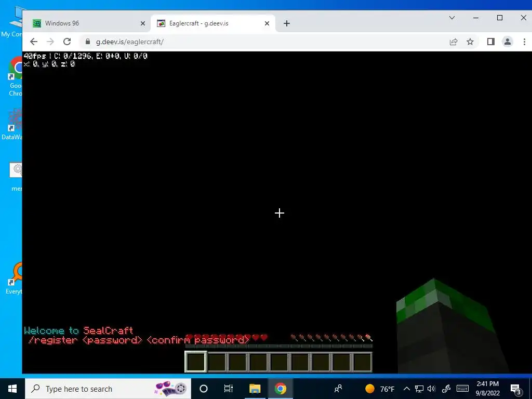532x399 pixels.
Task: Open Windows Ink pen tray icon
Action: 446,389
